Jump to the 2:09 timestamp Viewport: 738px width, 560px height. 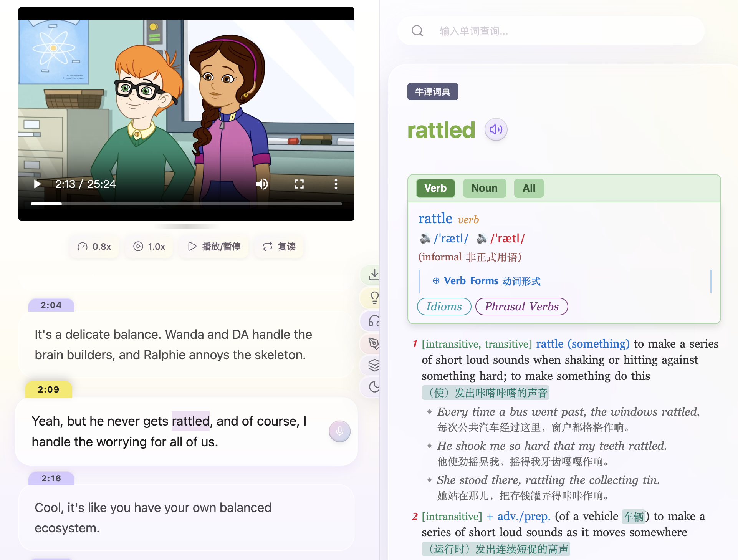pyautogui.click(x=49, y=389)
